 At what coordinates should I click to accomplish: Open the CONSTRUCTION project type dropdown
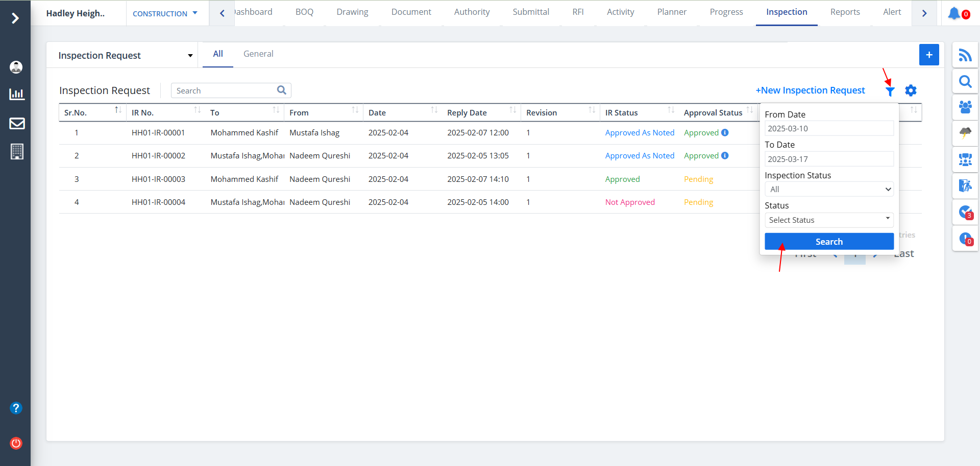click(x=165, y=14)
